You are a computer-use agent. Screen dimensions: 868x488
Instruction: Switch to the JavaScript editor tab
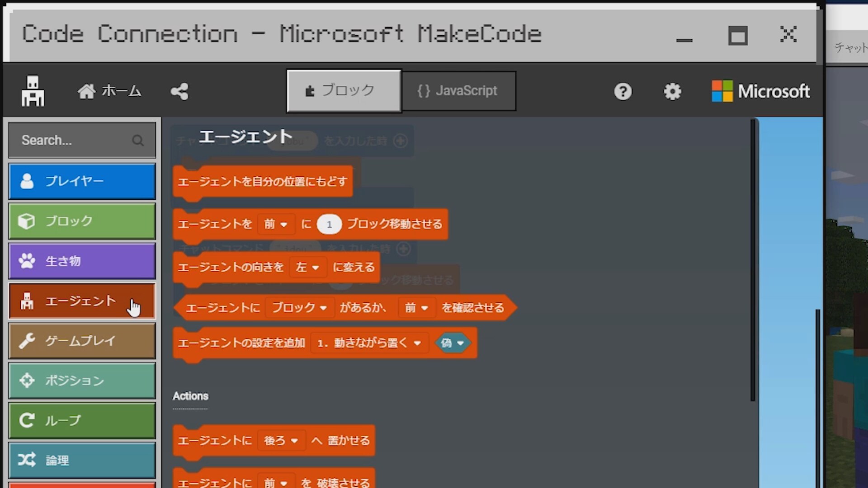459,91
